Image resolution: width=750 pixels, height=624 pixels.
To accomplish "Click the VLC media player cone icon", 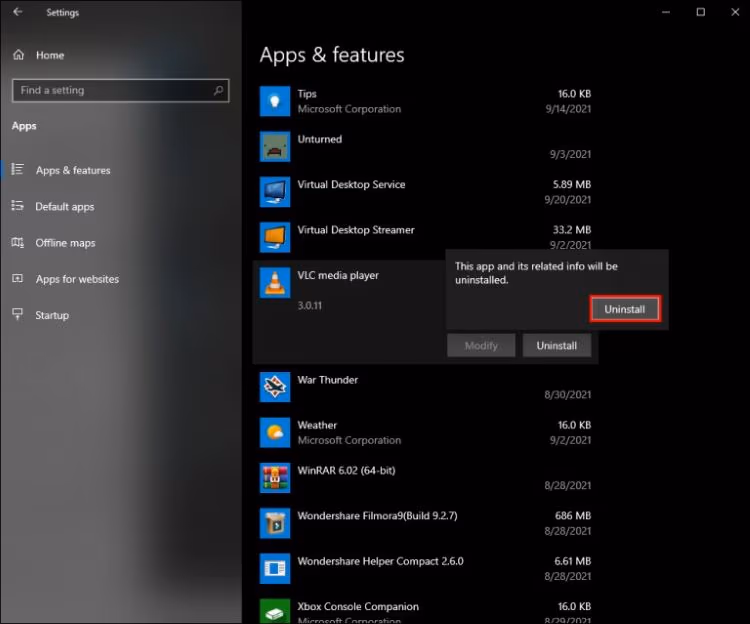I will (274, 283).
